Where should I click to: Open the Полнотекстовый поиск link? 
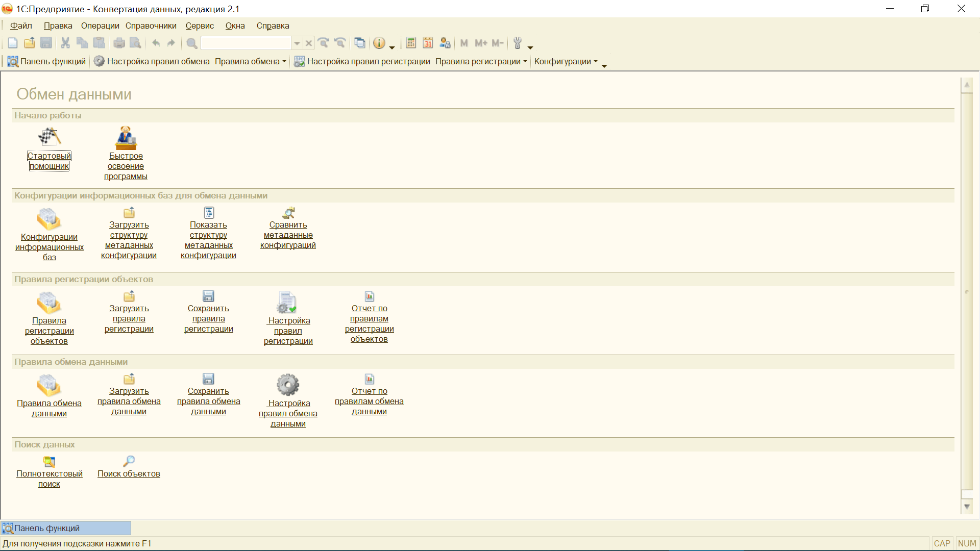point(49,479)
